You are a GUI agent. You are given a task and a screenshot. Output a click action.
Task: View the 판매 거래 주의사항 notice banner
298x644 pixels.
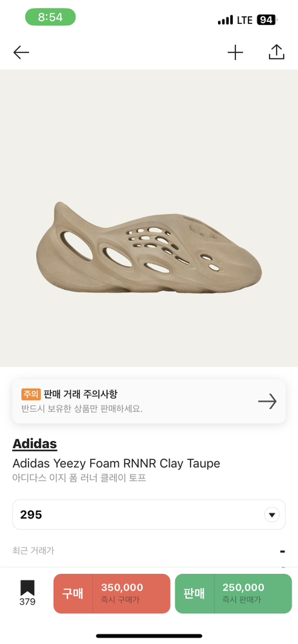point(149,401)
